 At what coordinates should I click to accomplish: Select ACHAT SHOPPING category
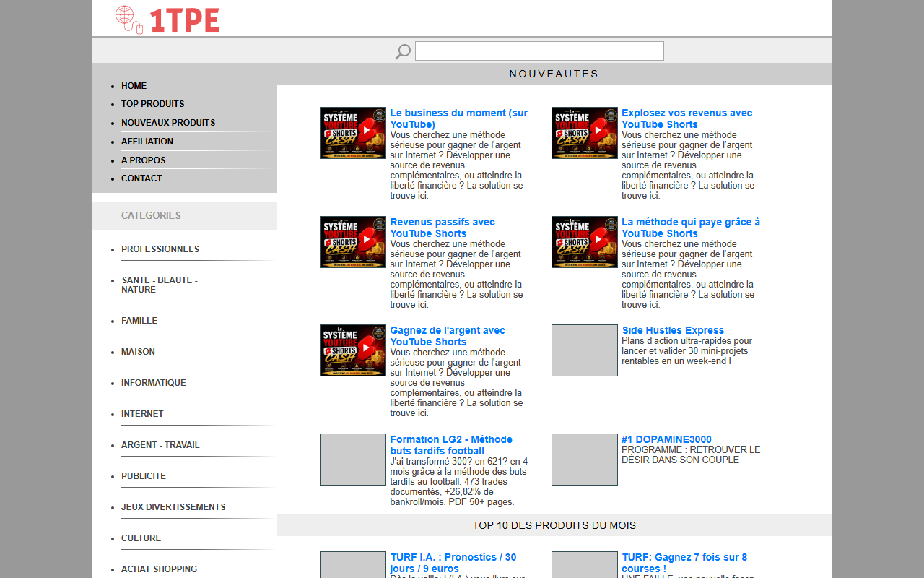[159, 569]
